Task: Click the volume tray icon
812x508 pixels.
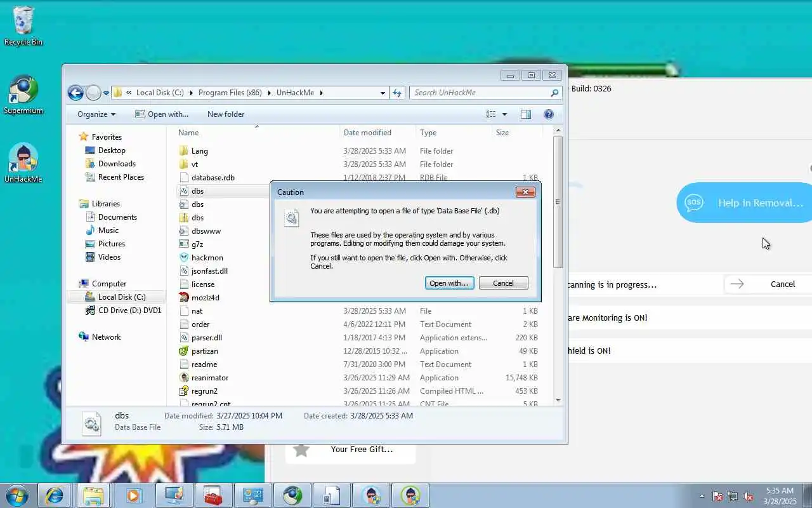Action: [x=748, y=497]
